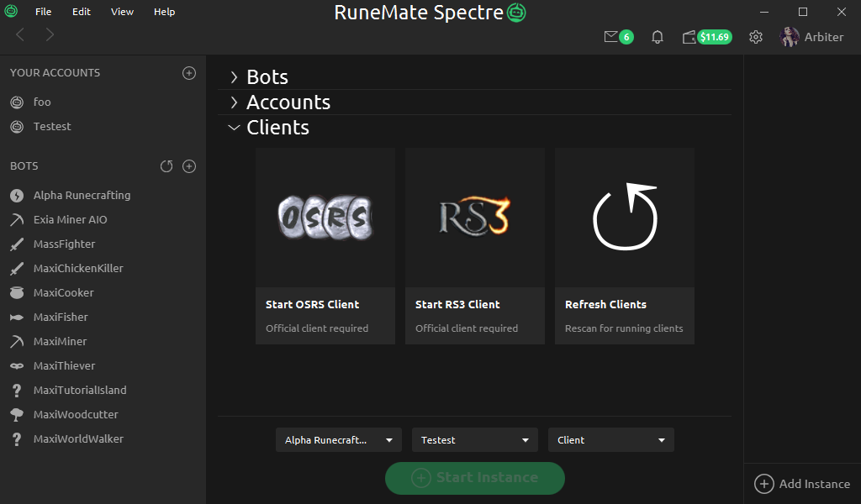The width and height of the screenshot is (861, 504).
Task: Add a new account with the plus icon
Action: 189,73
